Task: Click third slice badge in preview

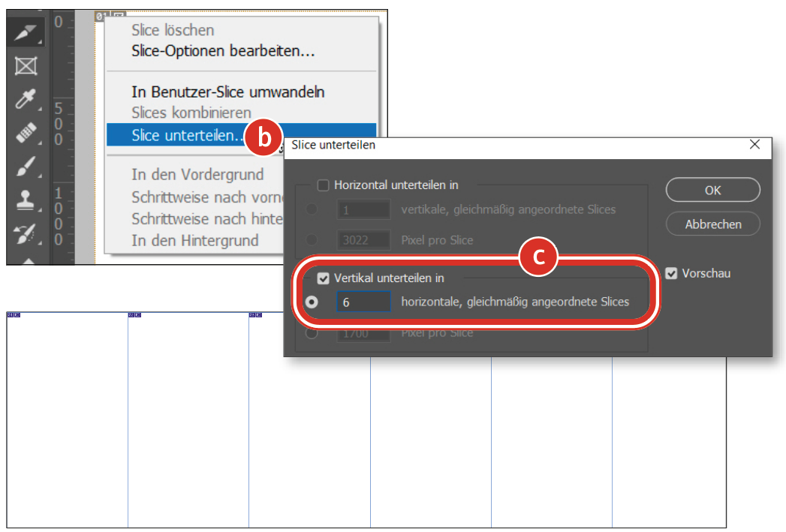Action: [256, 315]
